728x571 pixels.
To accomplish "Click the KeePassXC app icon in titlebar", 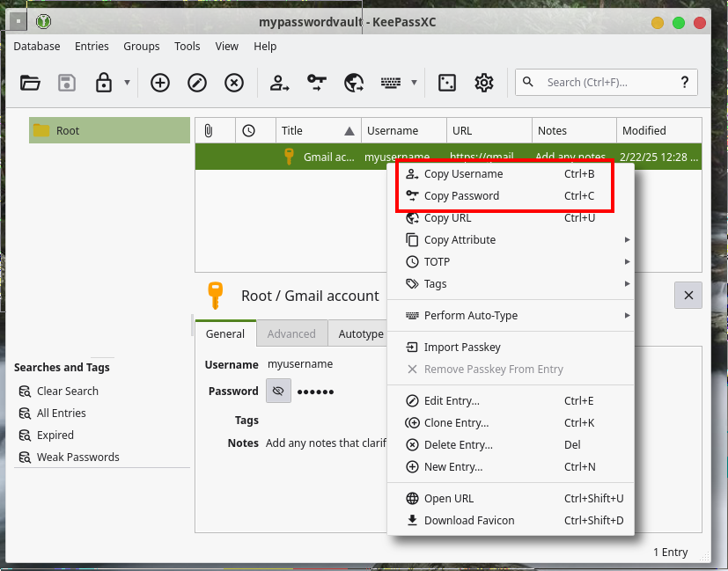I will [x=44, y=21].
